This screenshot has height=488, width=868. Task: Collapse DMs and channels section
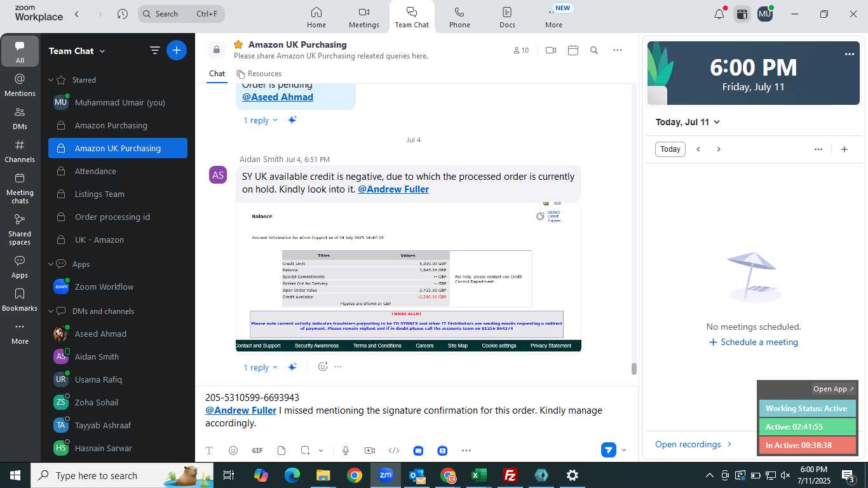pyautogui.click(x=51, y=311)
